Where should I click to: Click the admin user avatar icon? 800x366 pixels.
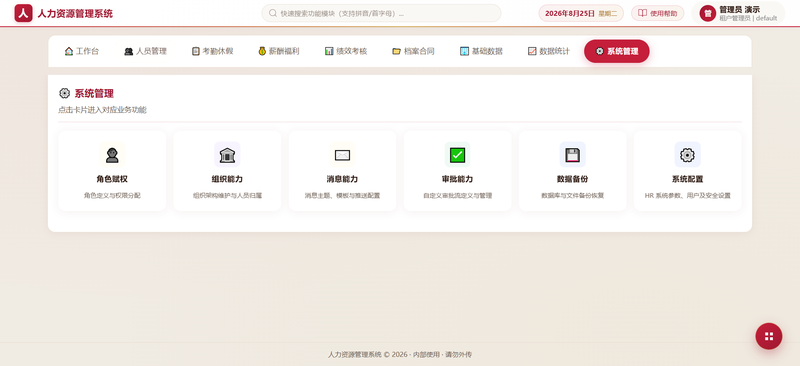click(x=708, y=13)
